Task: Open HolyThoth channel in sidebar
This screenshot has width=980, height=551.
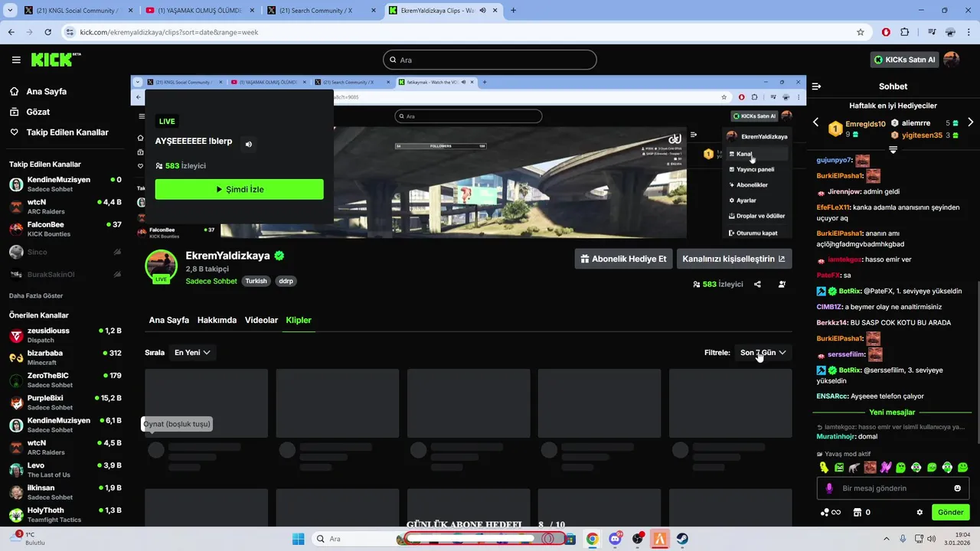Action: [65, 515]
